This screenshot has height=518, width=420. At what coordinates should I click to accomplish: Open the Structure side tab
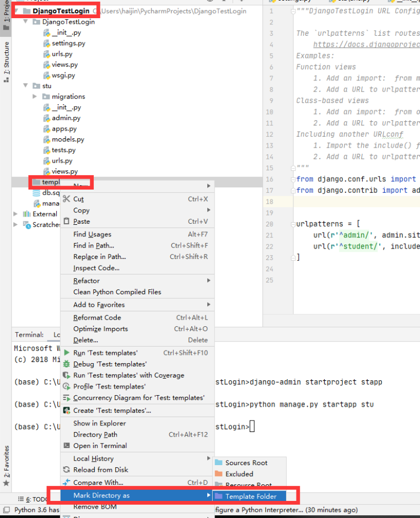click(6, 62)
